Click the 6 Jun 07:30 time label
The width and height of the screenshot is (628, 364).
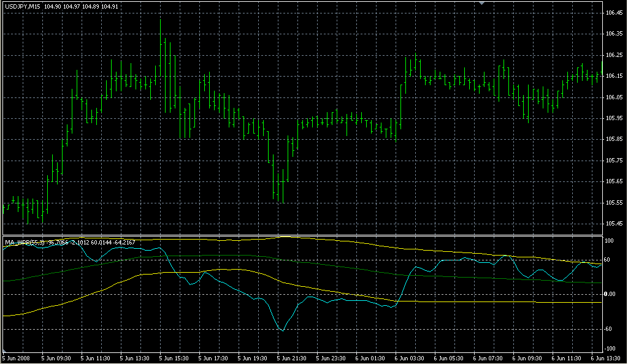coord(488,358)
